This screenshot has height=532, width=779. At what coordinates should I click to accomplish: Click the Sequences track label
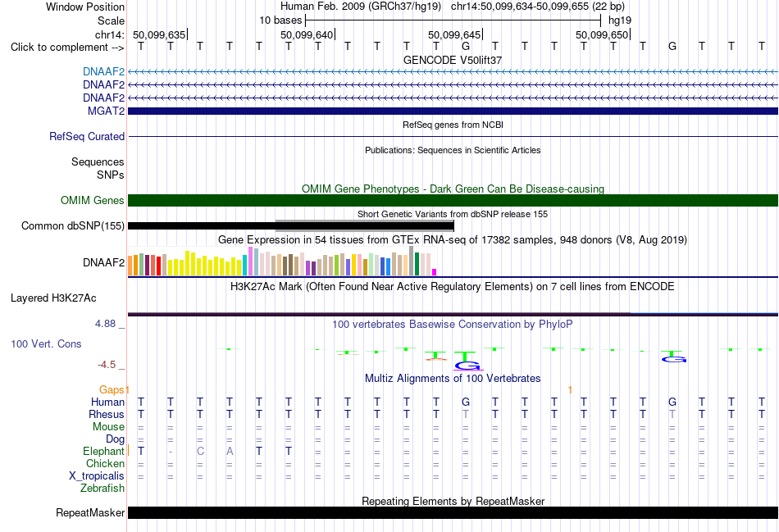click(x=98, y=162)
